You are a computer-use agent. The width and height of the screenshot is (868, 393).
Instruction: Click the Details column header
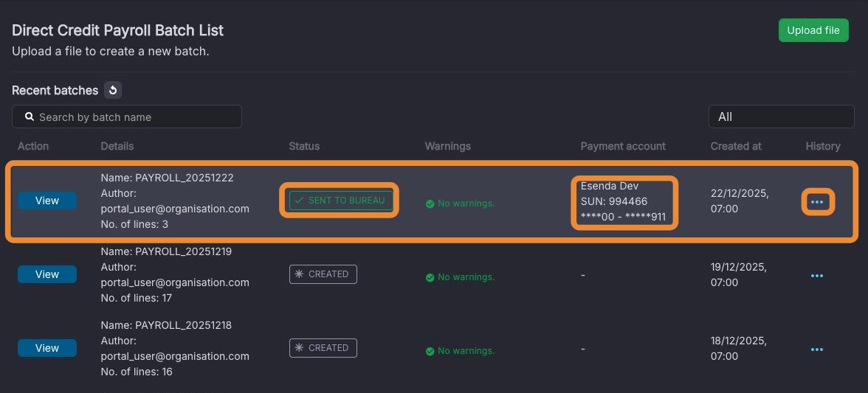tap(117, 147)
